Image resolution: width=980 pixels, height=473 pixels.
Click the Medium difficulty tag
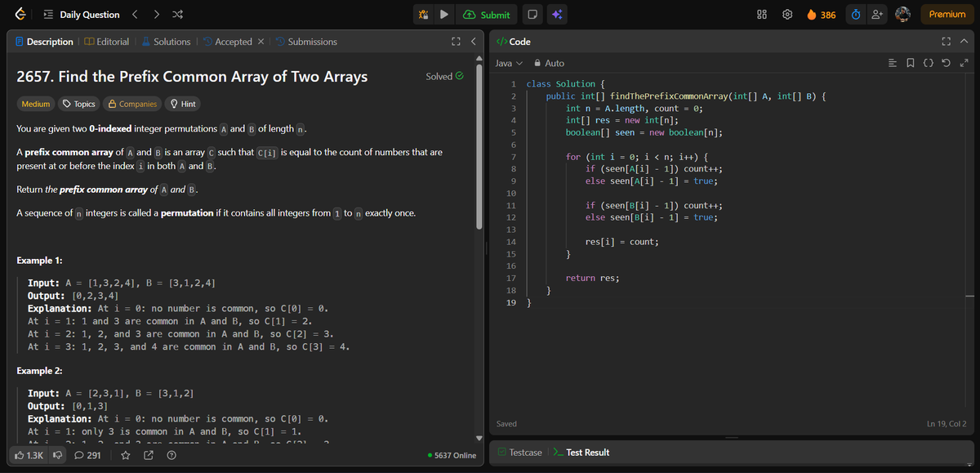click(36, 104)
